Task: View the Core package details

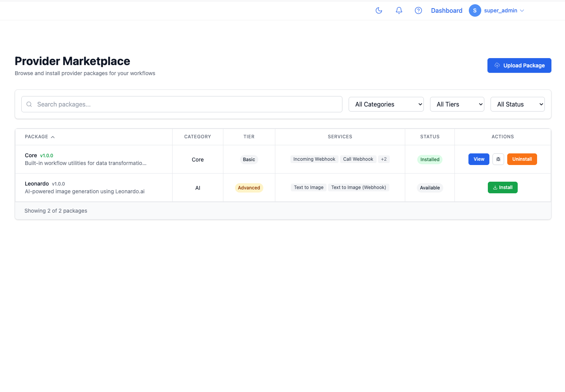Action: click(479, 159)
